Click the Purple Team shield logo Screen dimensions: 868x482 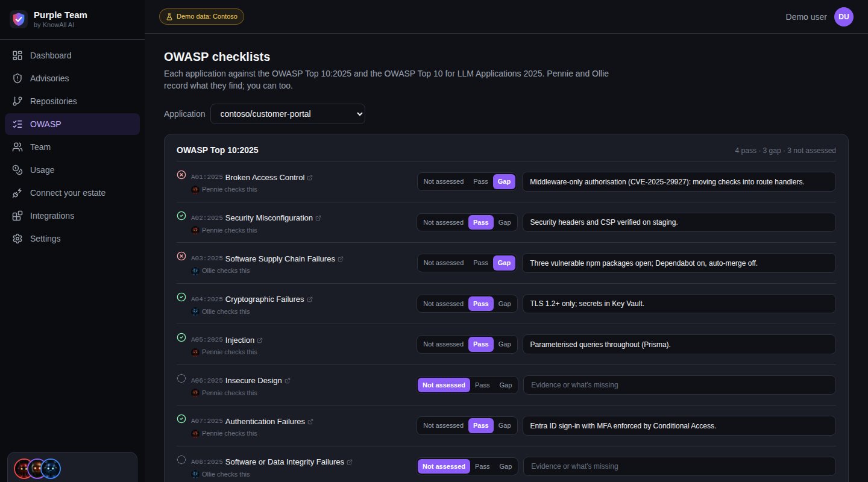[x=19, y=19]
